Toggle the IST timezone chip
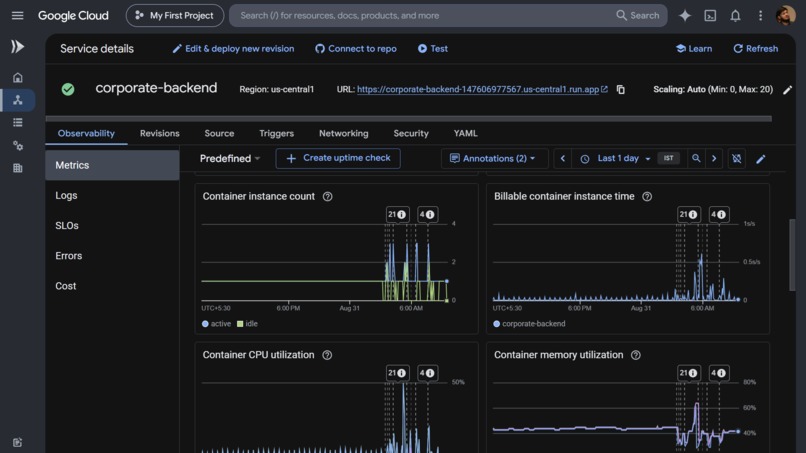 [668, 158]
